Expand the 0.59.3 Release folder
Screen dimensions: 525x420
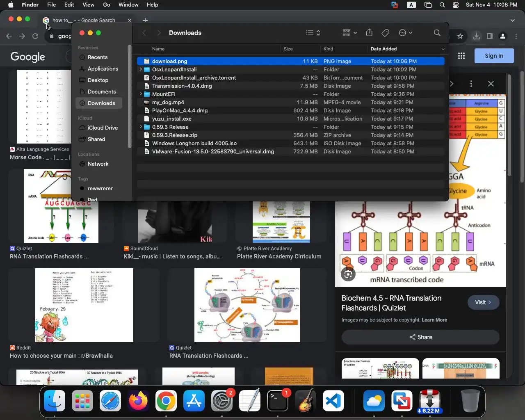tap(141, 127)
